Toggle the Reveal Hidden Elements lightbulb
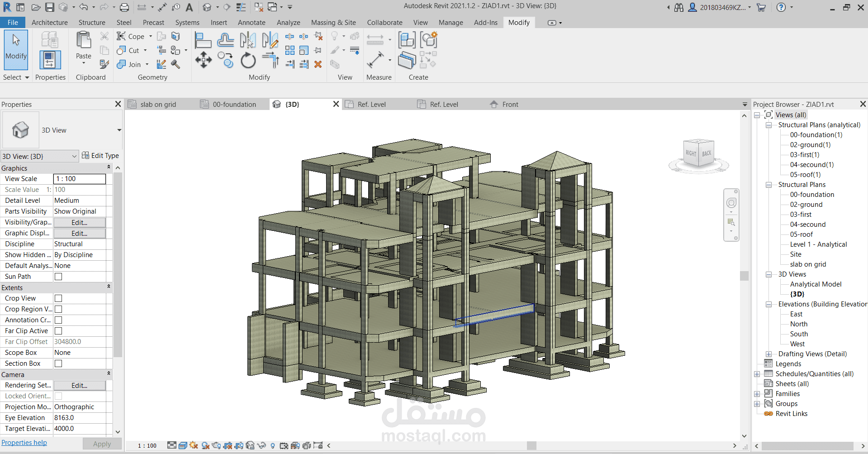This screenshot has width=868, height=454. [272, 445]
